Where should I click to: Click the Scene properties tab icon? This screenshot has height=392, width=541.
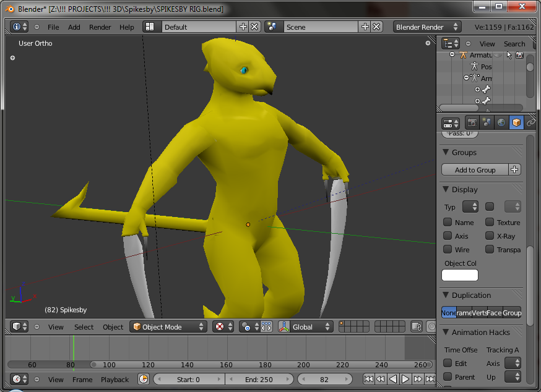click(x=487, y=123)
